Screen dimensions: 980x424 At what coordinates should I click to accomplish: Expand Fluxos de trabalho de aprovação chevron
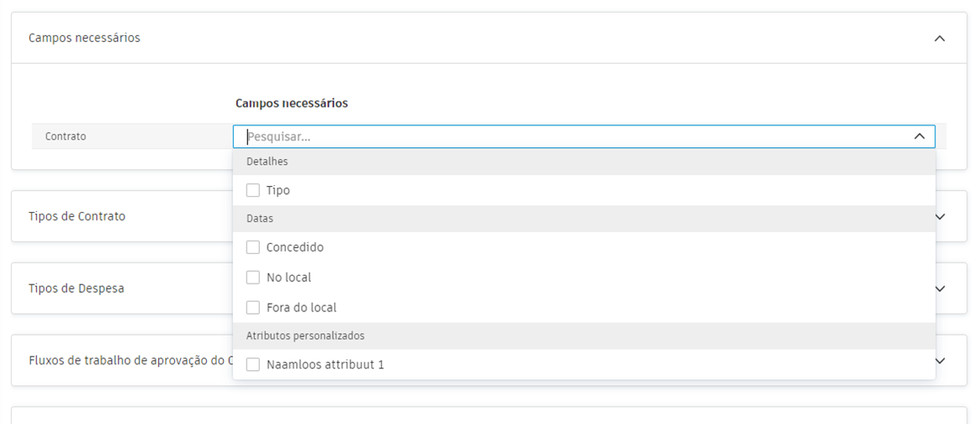click(x=940, y=361)
